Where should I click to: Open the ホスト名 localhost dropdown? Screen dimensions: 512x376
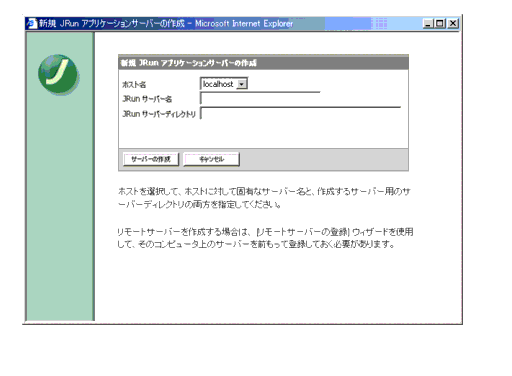(x=224, y=84)
